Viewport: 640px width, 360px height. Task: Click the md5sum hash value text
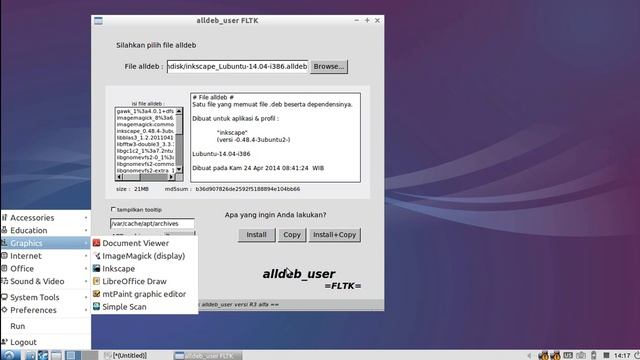[248, 189]
